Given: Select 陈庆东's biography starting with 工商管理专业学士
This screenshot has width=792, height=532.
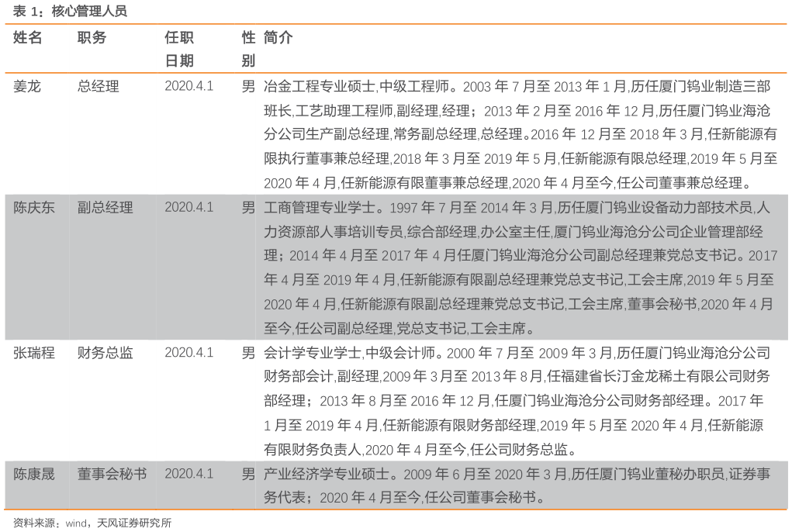Looking at the screenshot, I should click(520, 268).
